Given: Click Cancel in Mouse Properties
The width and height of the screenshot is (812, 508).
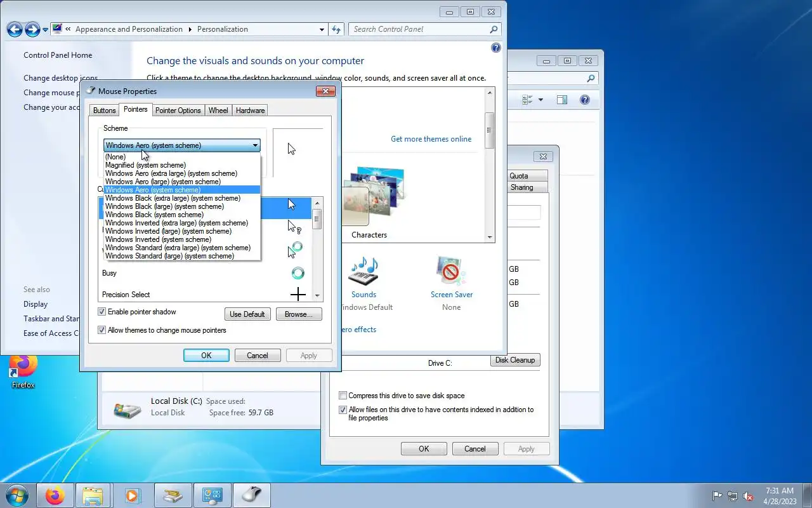Looking at the screenshot, I should [x=258, y=356].
